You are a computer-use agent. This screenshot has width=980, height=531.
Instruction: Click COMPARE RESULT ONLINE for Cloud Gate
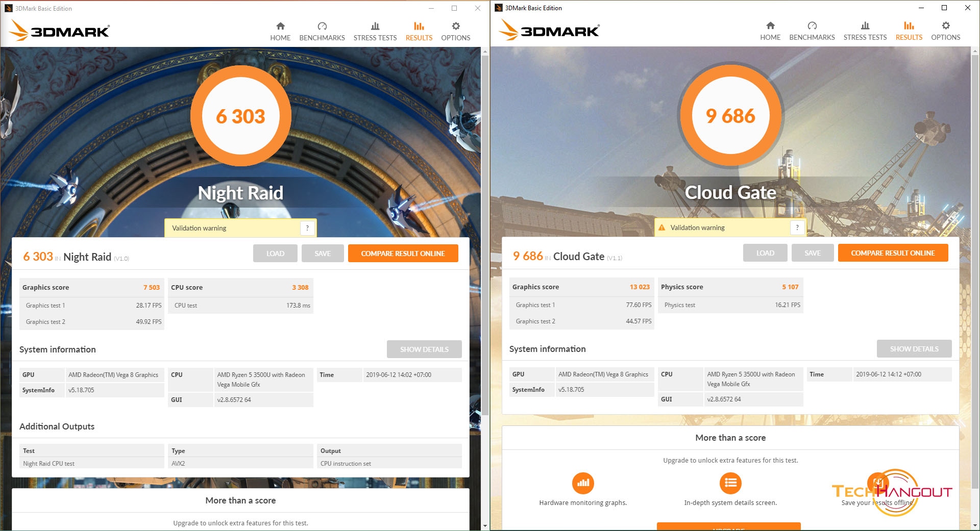coord(893,253)
